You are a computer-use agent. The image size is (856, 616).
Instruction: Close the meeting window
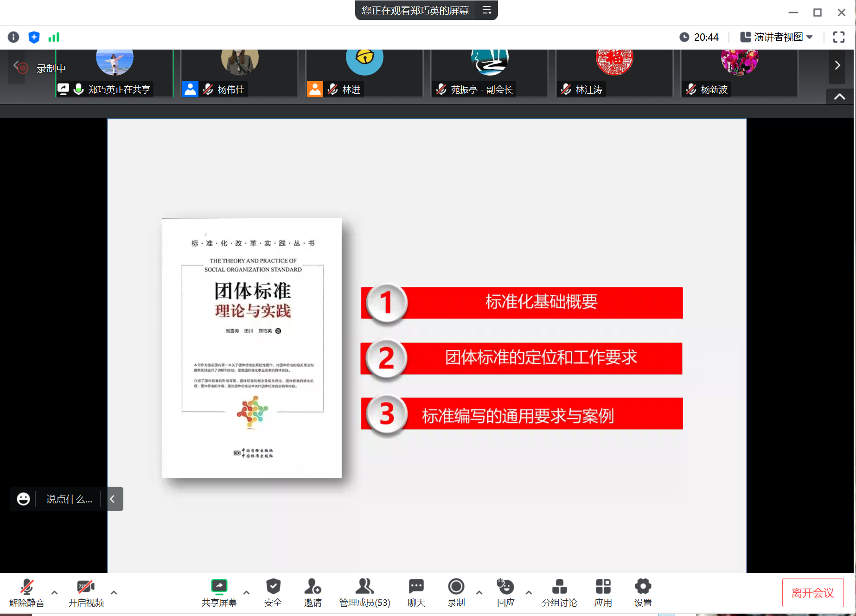point(841,13)
